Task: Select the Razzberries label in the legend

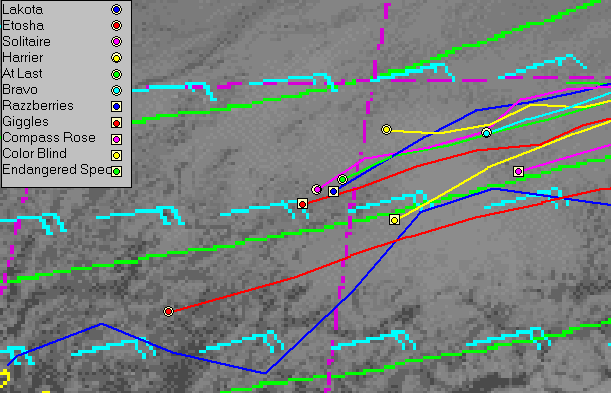Action: click(38, 106)
